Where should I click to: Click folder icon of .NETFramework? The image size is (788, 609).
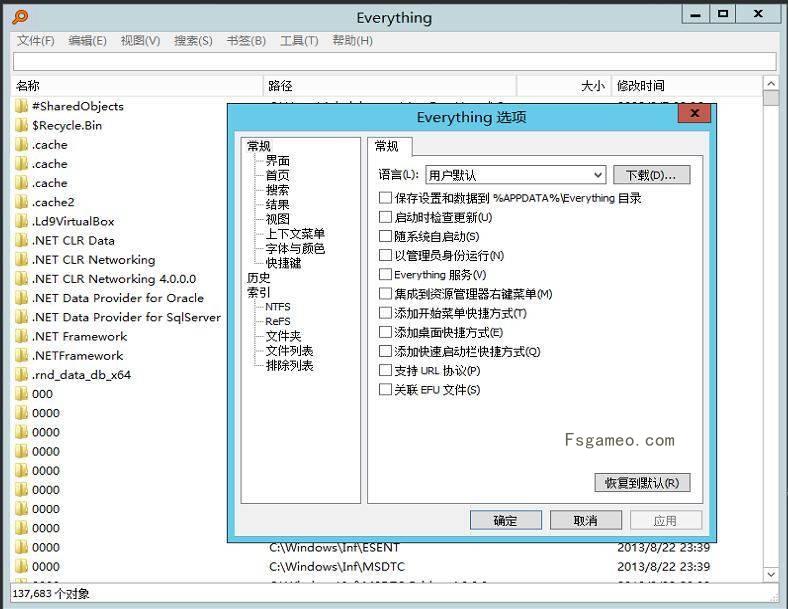(21, 355)
